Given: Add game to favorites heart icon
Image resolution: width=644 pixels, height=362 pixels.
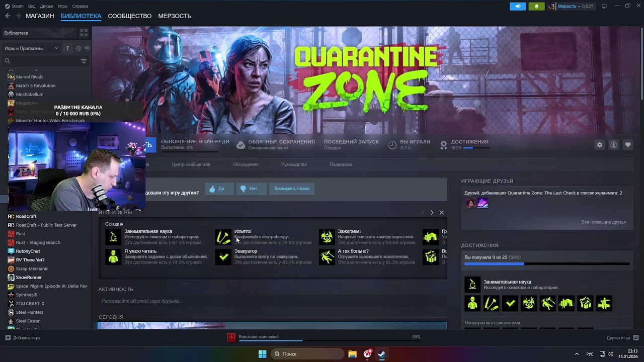Looking at the screenshot, I should [x=628, y=145].
